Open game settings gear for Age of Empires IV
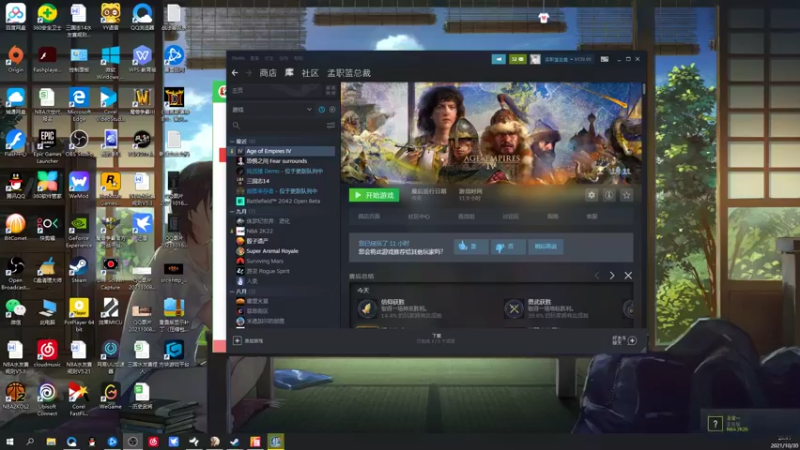 pyautogui.click(x=591, y=195)
